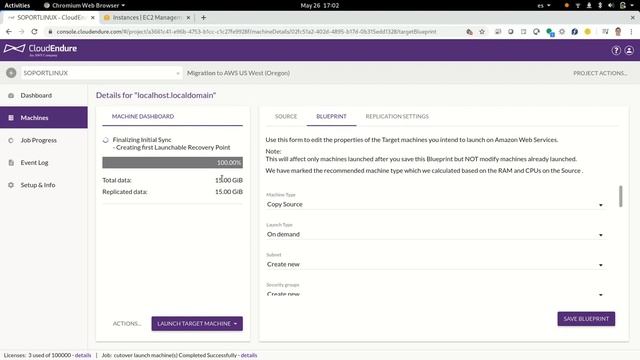Open PROJECT ACTIONS menu
The width and height of the screenshot is (640, 360).
click(x=600, y=73)
